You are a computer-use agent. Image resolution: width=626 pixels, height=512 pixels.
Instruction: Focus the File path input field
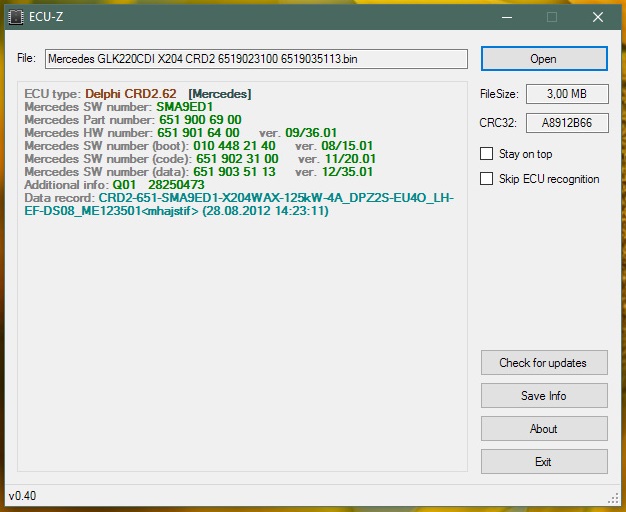click(x=256, y=59)
